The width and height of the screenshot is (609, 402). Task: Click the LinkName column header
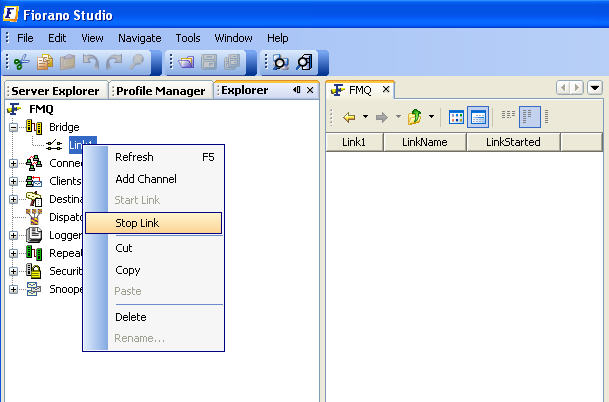coord(425,142)
